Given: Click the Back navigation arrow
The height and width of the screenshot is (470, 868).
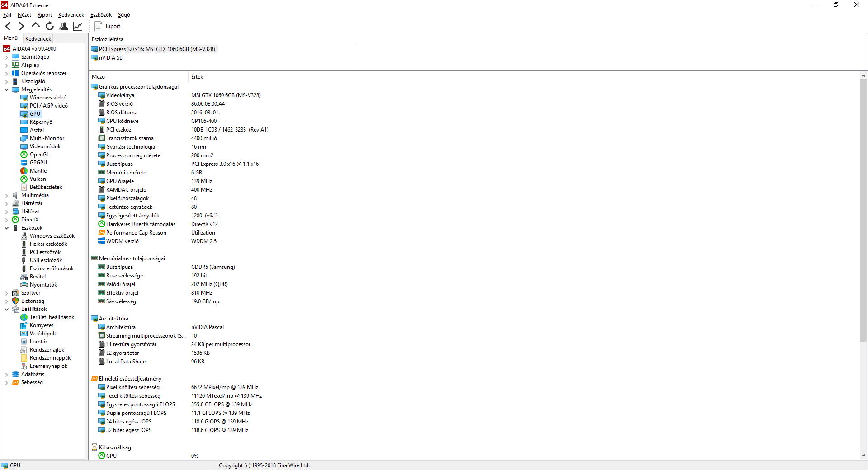Looking at the screenshot, I should (8, 26).
